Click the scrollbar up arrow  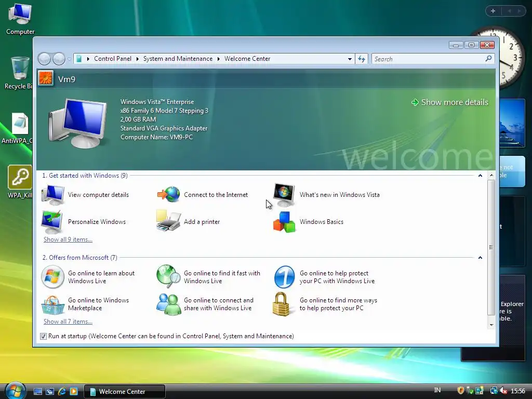coord(491,176)
